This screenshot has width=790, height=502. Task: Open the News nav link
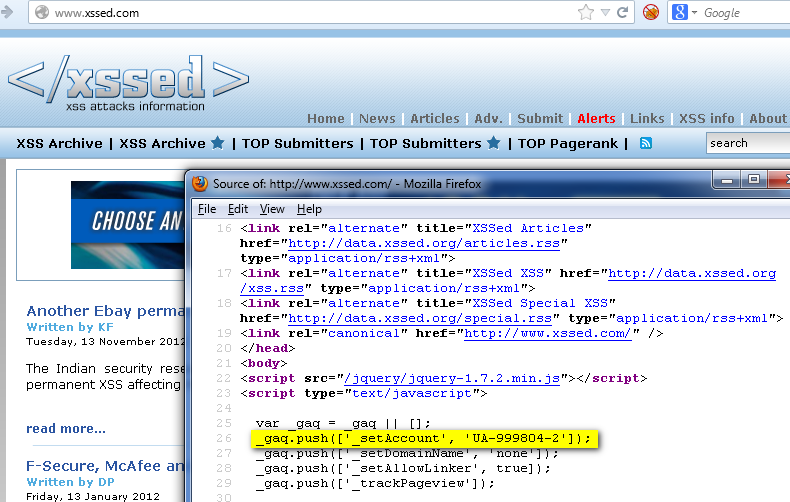pos(377,118)
